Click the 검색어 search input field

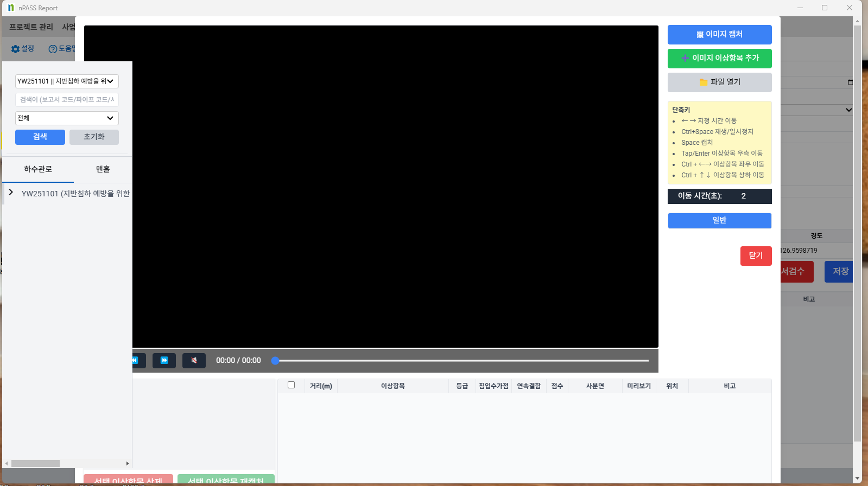pyautogui.click(x=67, y=100)
